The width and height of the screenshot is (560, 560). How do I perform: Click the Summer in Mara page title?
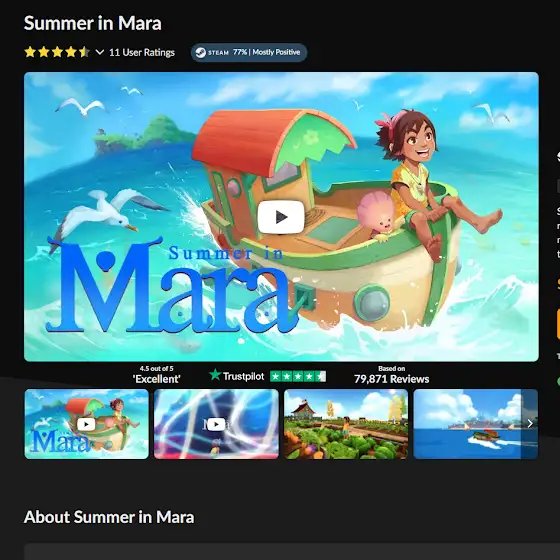click(x=92, y=23)
